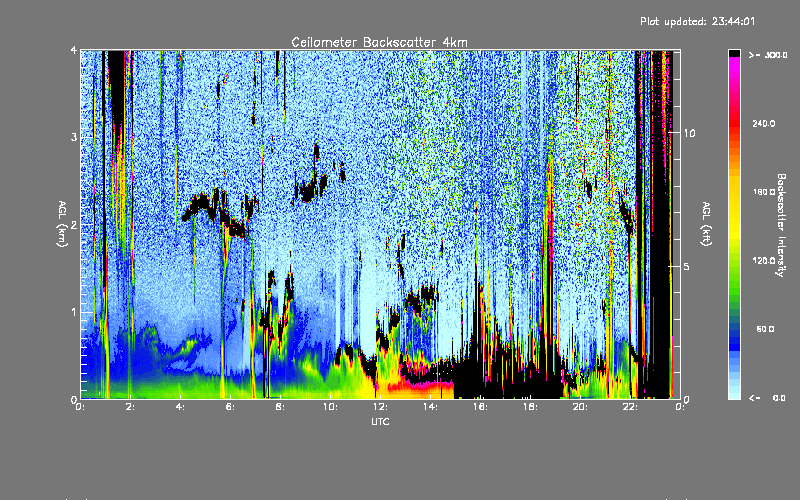Click the "16:" hour tick on the UTC axis
This screenshot has height=500, width=800.
(x=480, y=407)
